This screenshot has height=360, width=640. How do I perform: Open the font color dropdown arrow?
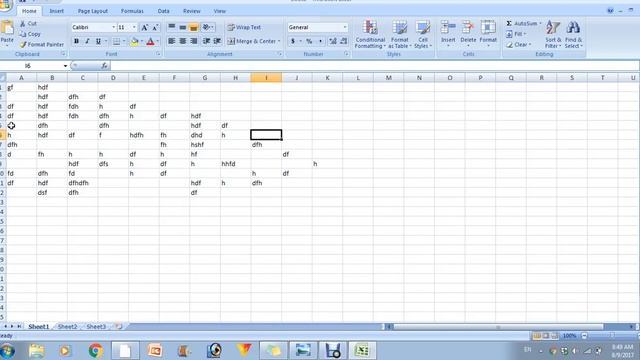tap(158, 41)
